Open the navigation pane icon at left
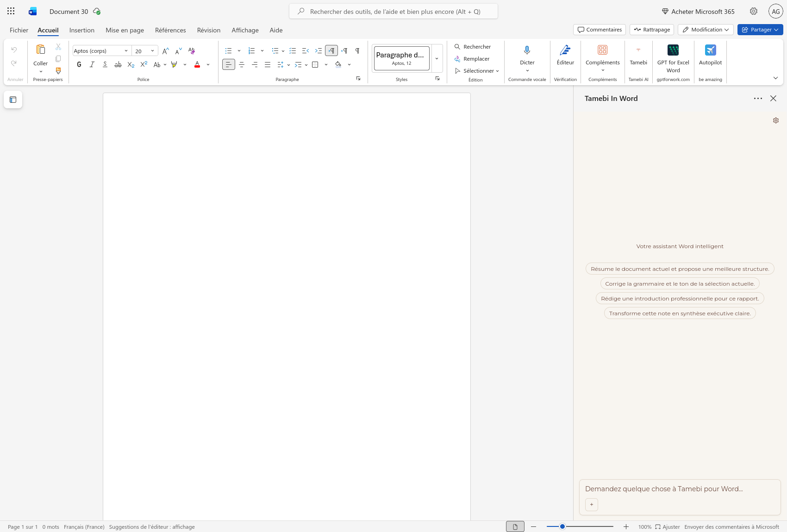This screenshot has height=532, width=787. point(13,100)
